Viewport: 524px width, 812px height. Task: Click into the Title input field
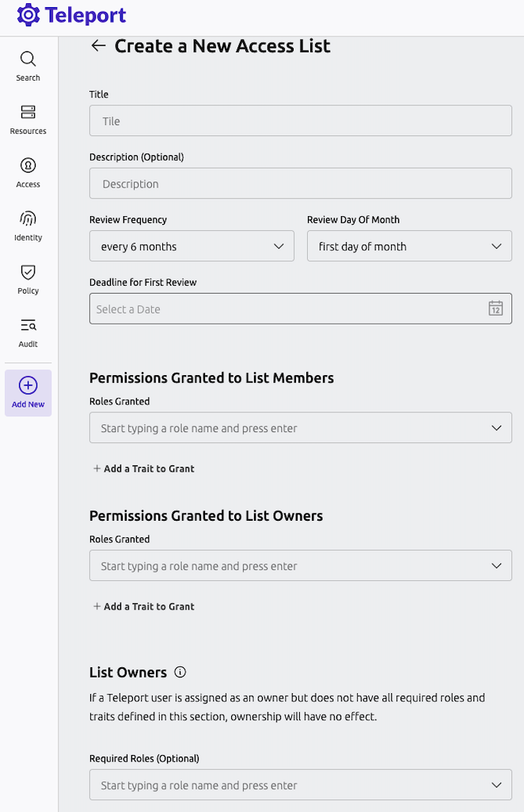[301, 120]
